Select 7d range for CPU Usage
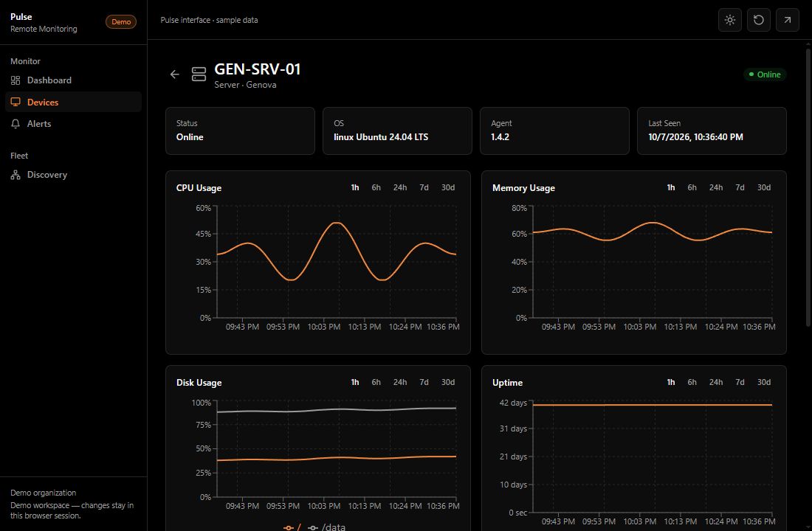Viewport: 812px width, 531px height. (x=424, y=187)
